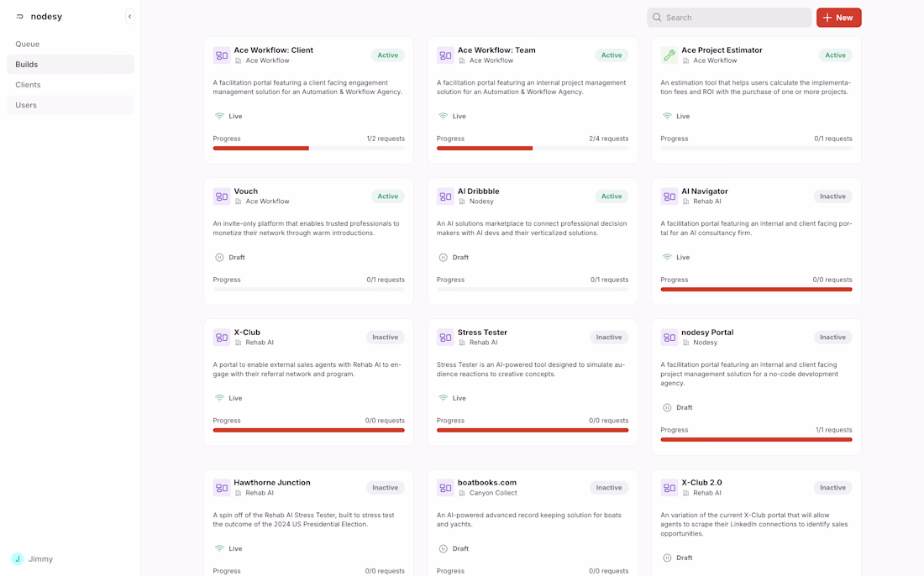This screenshot has height=576, width=924.
Task: Click the Inactive badge on X-Club card
Action: click(385, 338)
